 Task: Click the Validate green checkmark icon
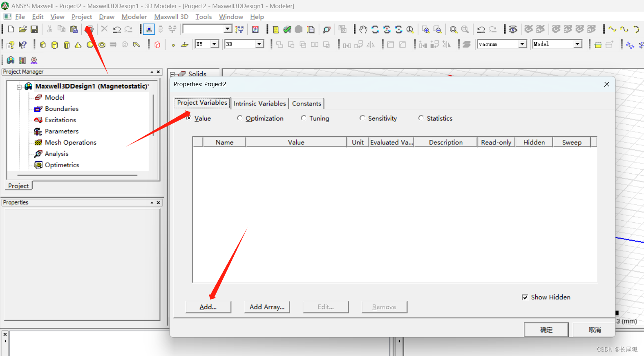pyautogui.click(x=287, y=29)
